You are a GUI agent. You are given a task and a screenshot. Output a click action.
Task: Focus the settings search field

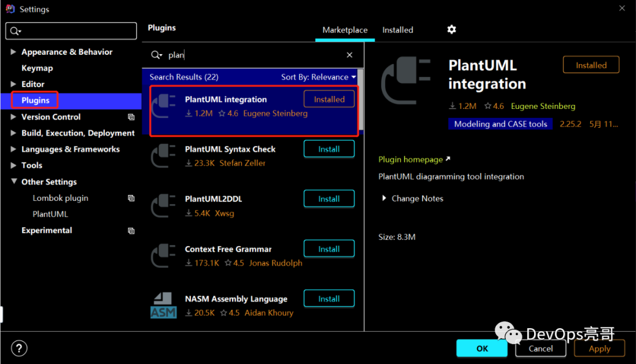(71, 31)
